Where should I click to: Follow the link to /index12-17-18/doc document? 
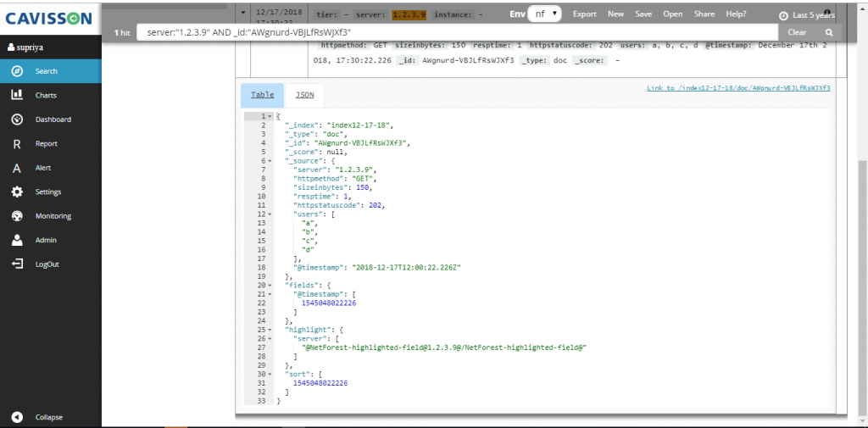pyautogui.click(x=737, y=88)
